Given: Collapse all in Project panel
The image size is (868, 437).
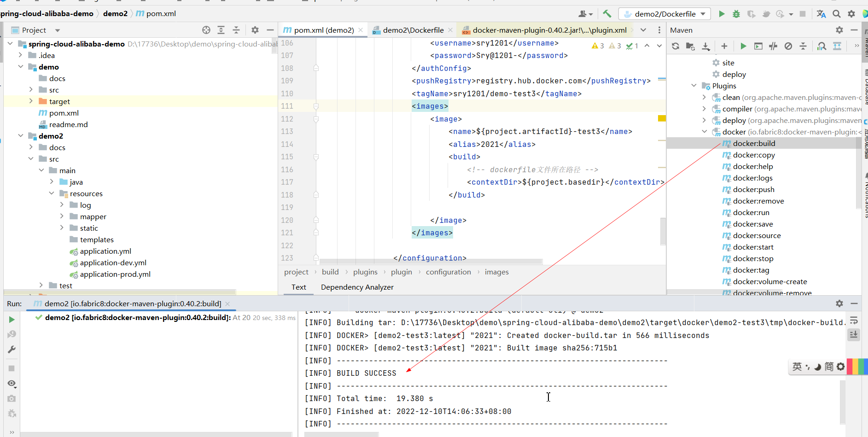Looking at the screenshot, I should [236, 30].
